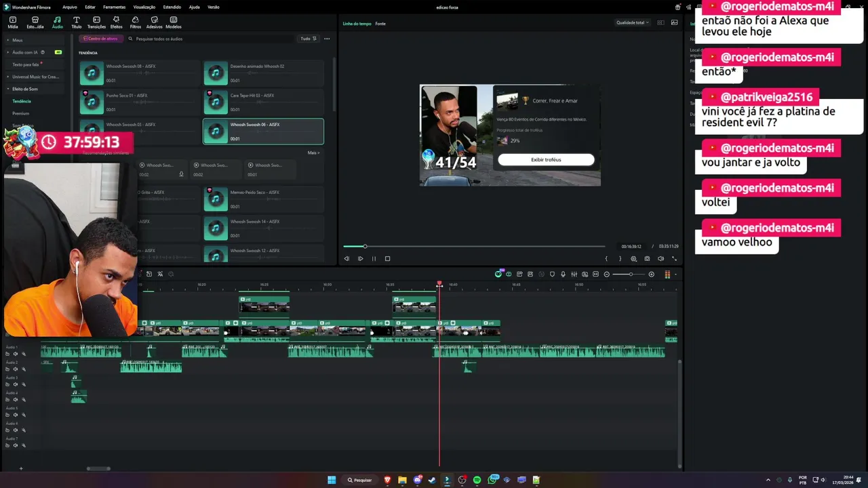Open the Ajuda menu
The width and height of the screenshot is (868, 488).
tap(194, 7)
